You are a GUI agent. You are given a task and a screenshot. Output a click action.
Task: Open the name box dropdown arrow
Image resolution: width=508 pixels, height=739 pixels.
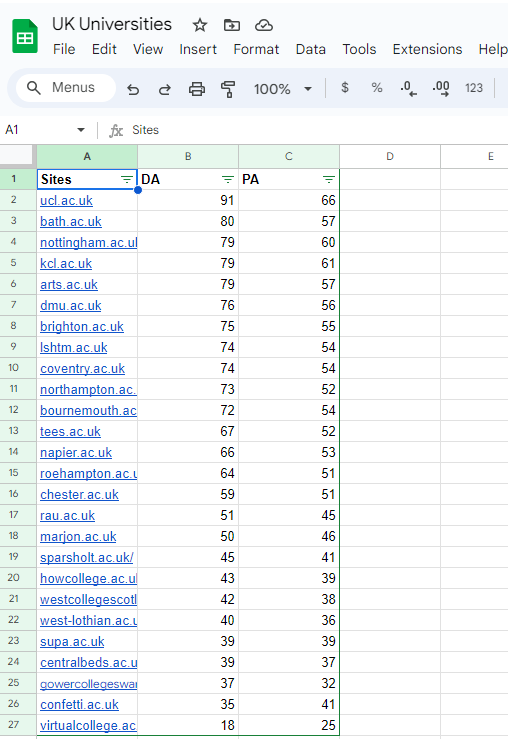[x=81, y=130]
